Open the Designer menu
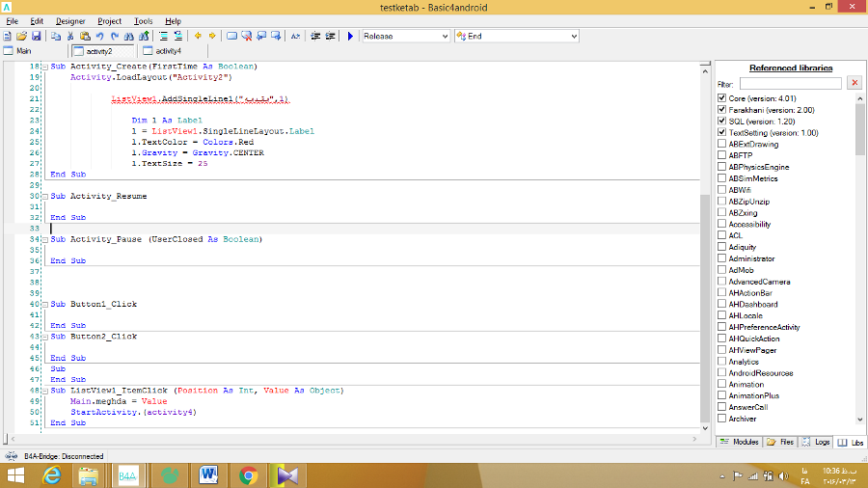The width and height of the screenshot is (868, 488). (69, 20)
